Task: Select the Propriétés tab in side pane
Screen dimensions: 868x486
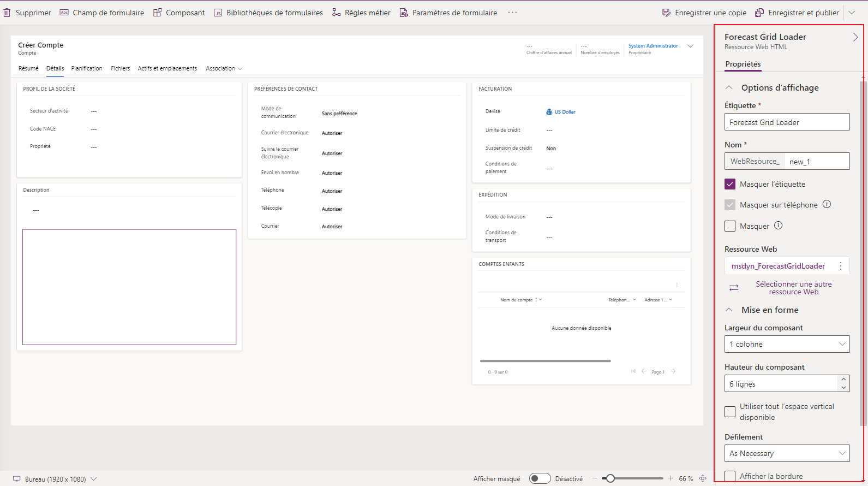Action: tap(743, 64)
